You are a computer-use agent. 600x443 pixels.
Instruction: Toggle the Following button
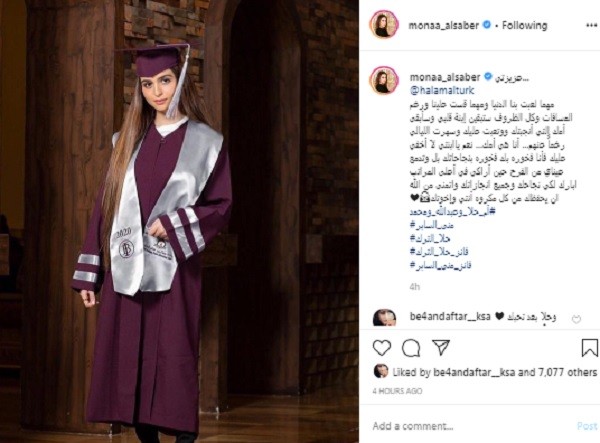pos(524,26)
